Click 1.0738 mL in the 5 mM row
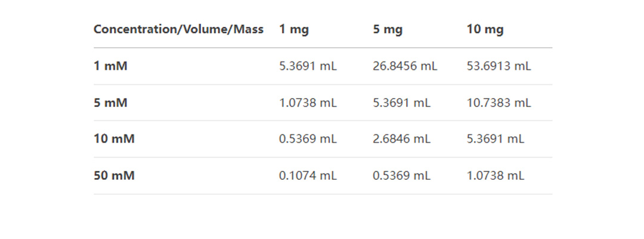 pyautogui.click(x=308, y=102)
